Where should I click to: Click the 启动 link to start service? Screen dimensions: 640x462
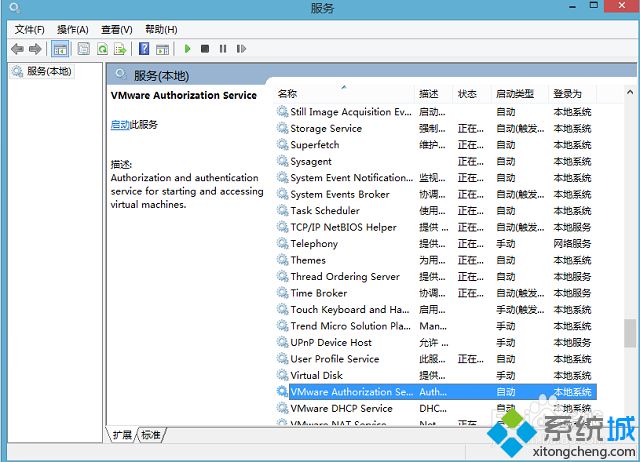(x=120, y=125)
